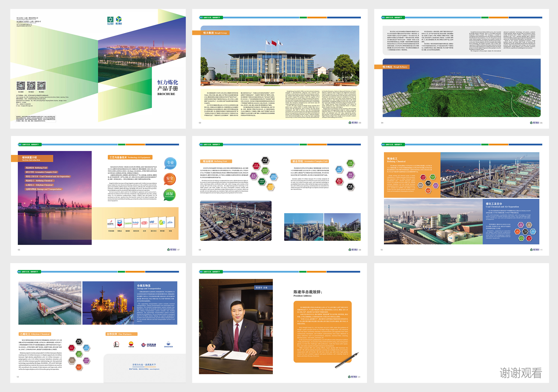The height and width of the screenshot is (392, 558).
Task: Click the PetroChina logo under Our Partners
Action: 131,344
